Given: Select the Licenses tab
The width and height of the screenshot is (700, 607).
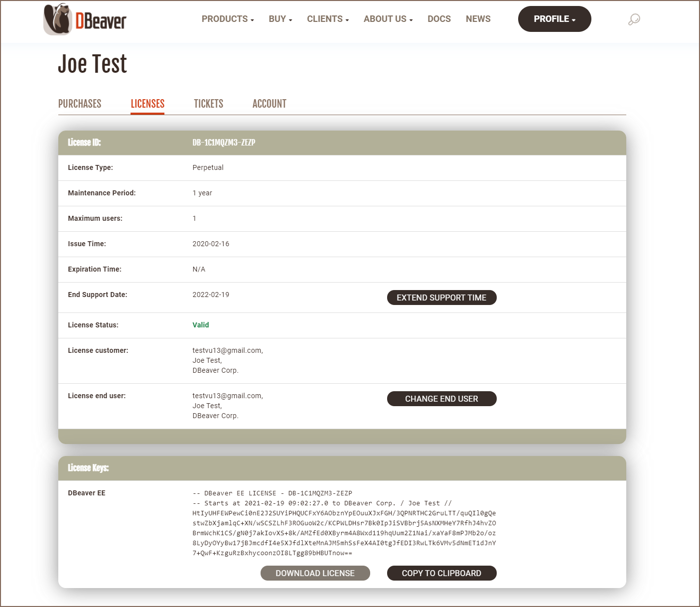Looking at the screenshot, I should point(147,104).
